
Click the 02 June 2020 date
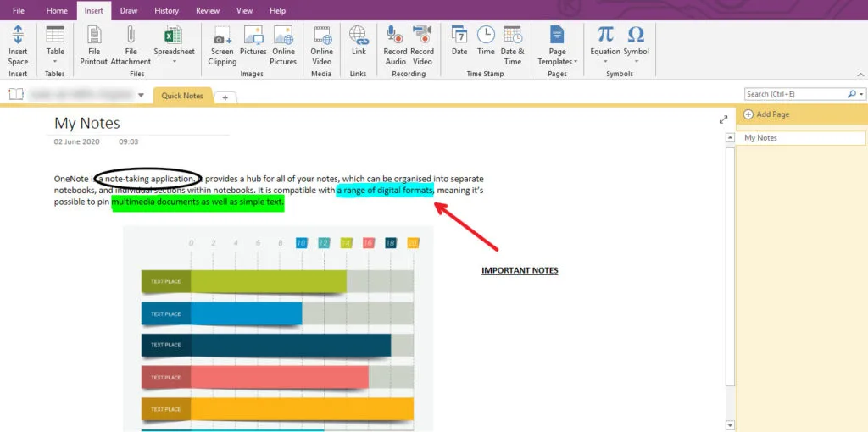click(x=76, y=141)
